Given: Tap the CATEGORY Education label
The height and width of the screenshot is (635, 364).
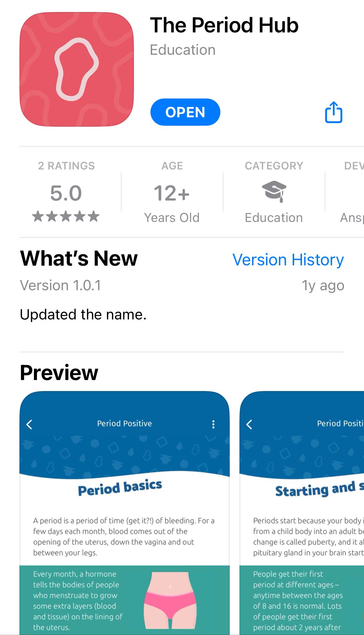Looking at the screenshot, I should [x=274, y=218].
